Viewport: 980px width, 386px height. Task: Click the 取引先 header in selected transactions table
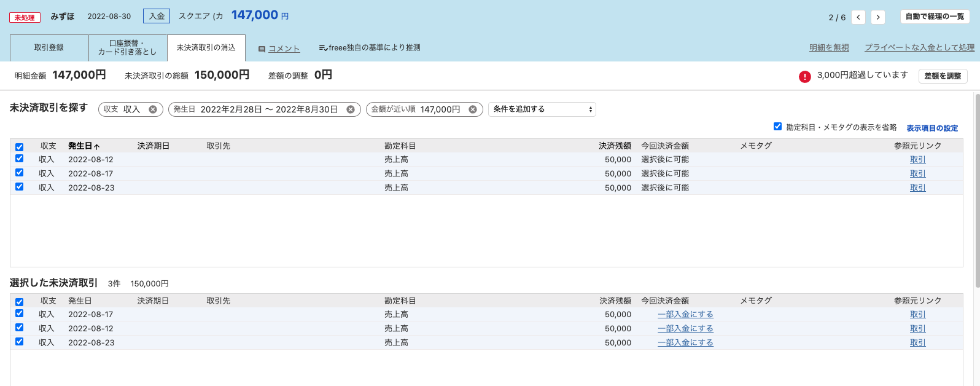click(x=219, y=301)
